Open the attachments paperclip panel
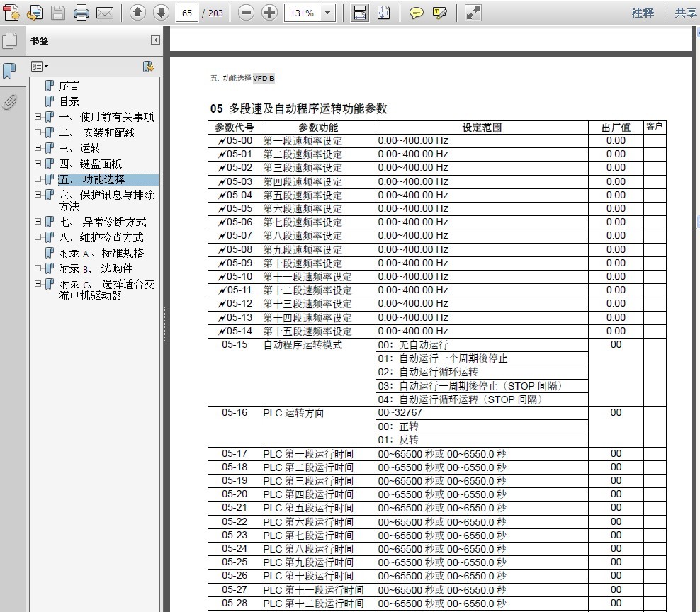Viewport: 700px width, 612px height. pyautogui.click(x=10, y=102)
